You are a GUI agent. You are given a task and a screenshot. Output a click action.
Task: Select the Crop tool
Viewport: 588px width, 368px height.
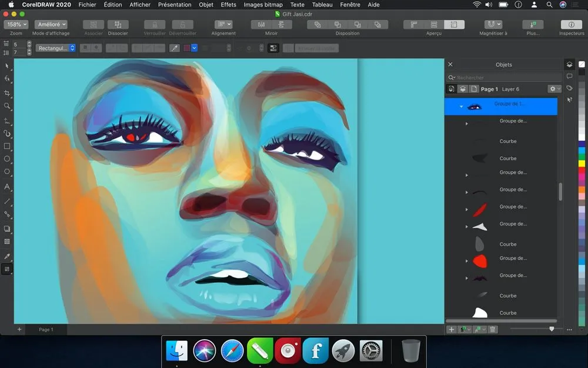click(7, 93)
